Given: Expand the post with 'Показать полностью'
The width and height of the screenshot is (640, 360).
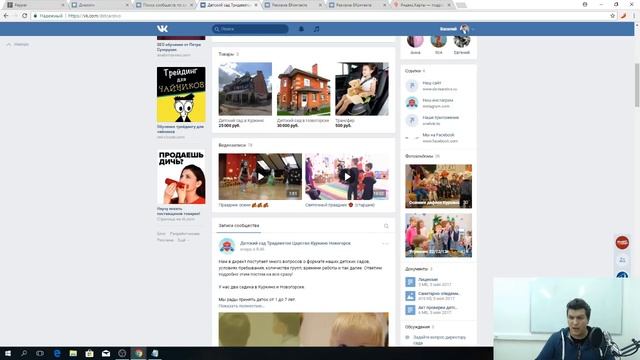Looking at the screenshot, I should pos(241,306).
